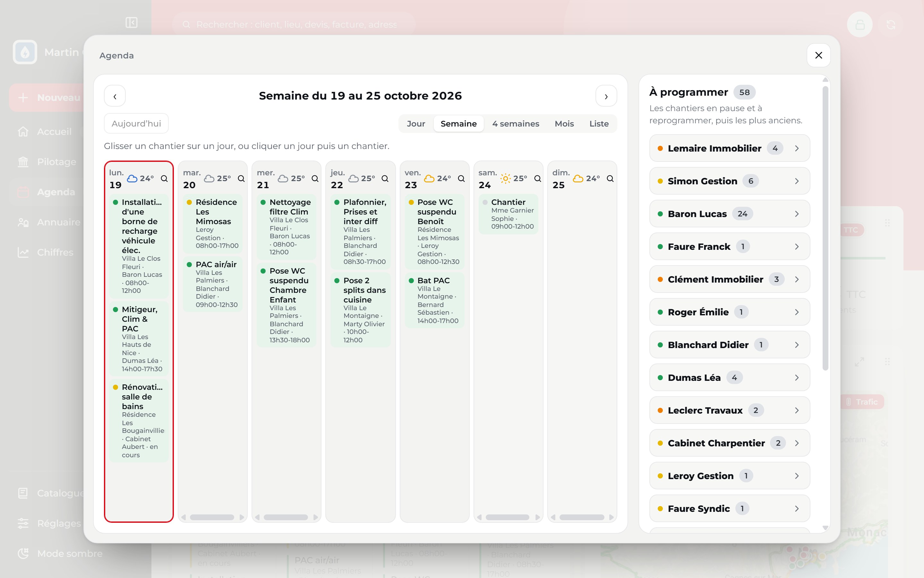Select the Semaine view tab
924x578 pixels.
458,124
